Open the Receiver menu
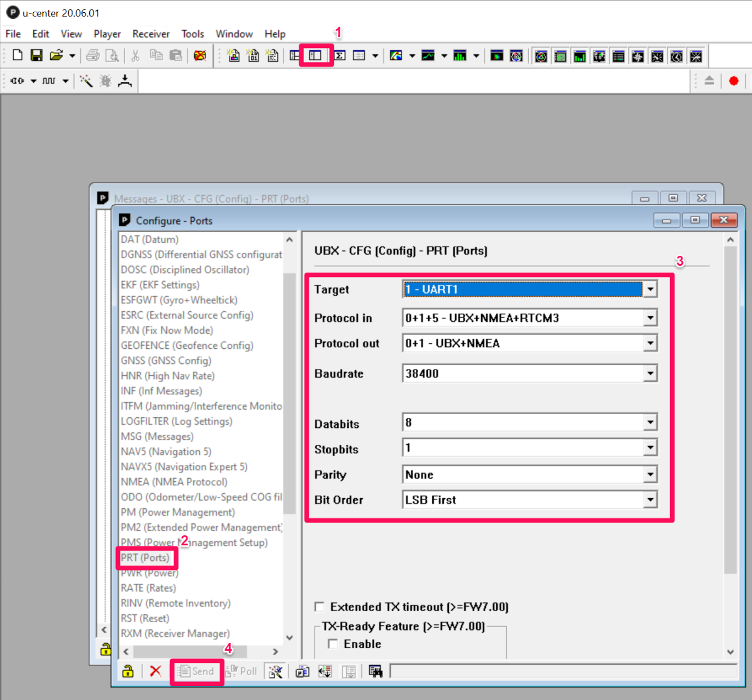The width and height of the screenshot is (752, 700). point(150,34)
